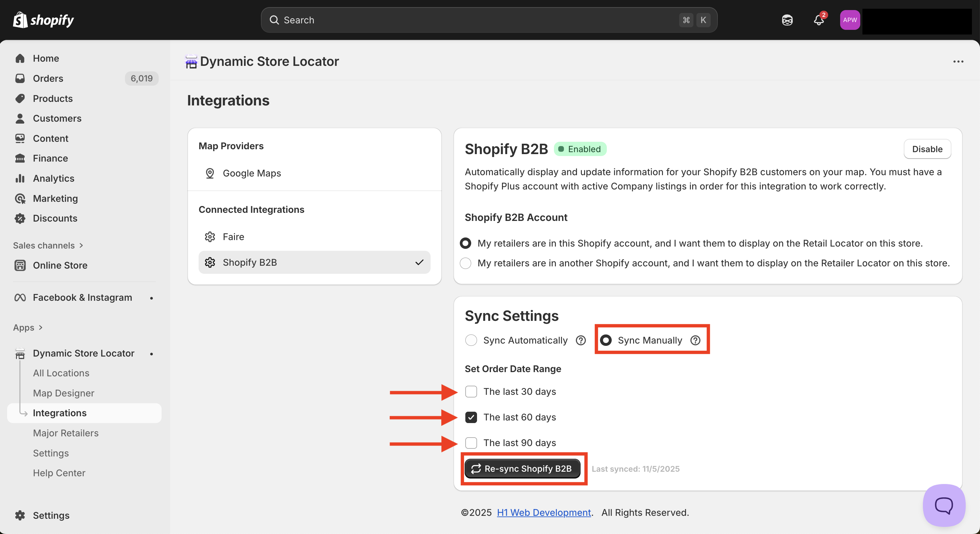This screenshot has height=534, width=980.
Task: Click the notifications bell icon
Action: (x=818, y=20)
